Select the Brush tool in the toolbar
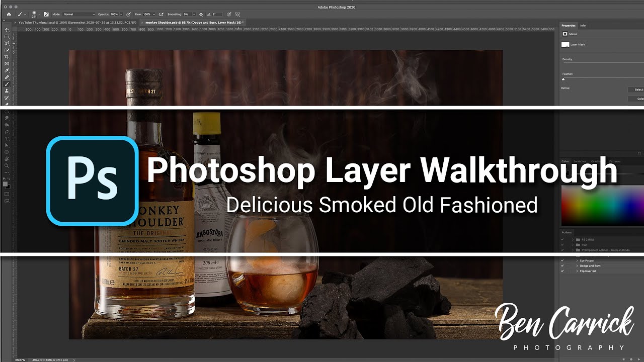Image resolution: width=644 pixels, height=362 pixels. coord(7,84)
